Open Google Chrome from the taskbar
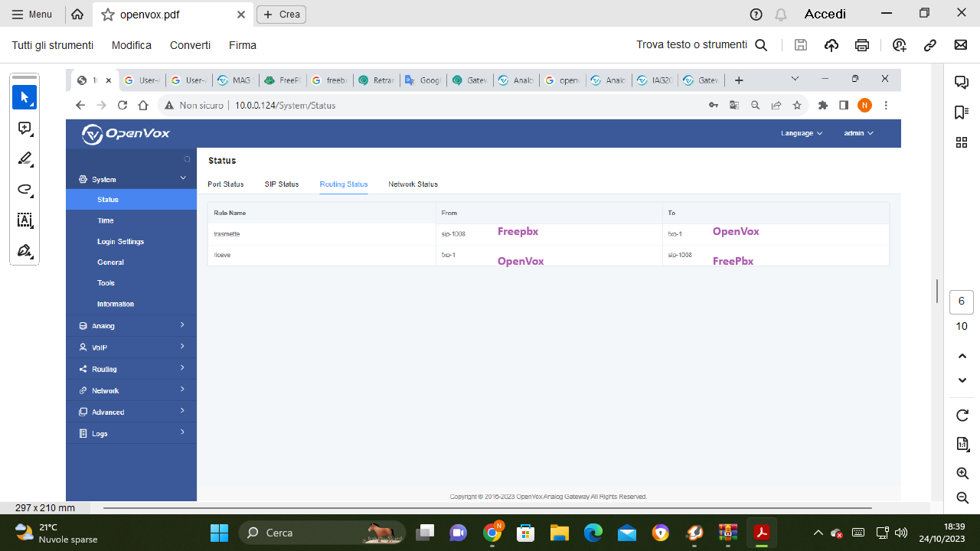 [492, 533]
